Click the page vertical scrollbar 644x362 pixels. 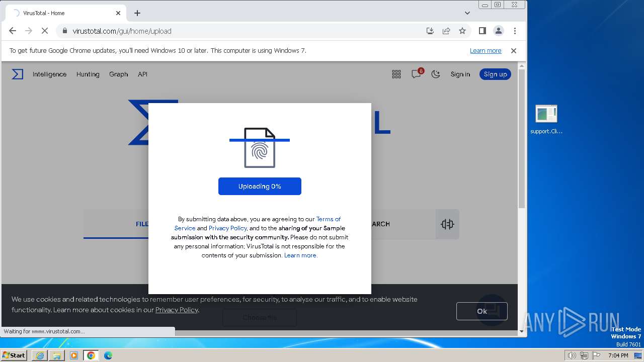tap(522, 139)
